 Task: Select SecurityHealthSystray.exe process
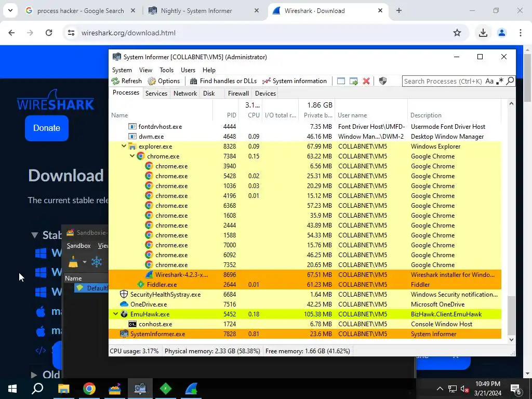point(304,294)
